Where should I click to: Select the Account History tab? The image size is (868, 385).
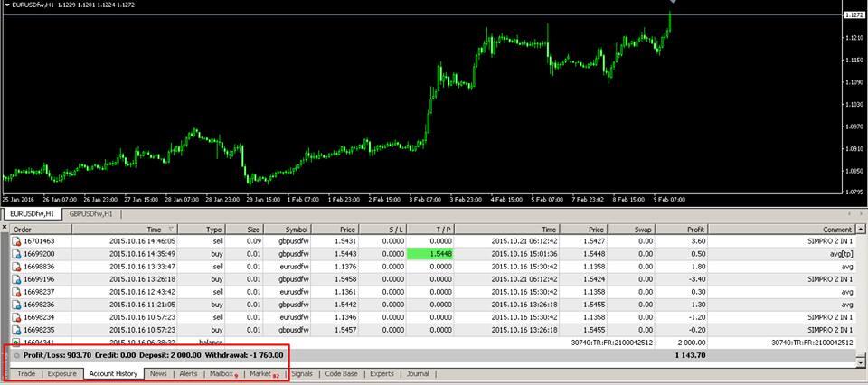[114, 374]
